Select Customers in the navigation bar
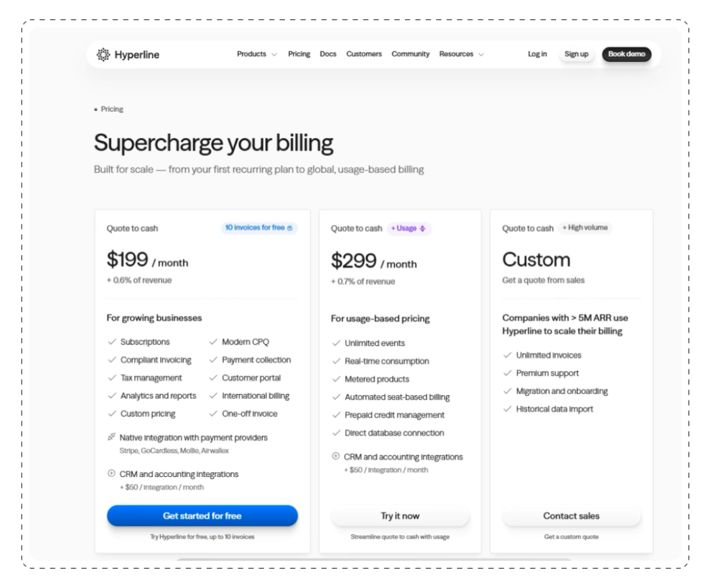Viewport: 710px width, 588px height. coord(364,53)
